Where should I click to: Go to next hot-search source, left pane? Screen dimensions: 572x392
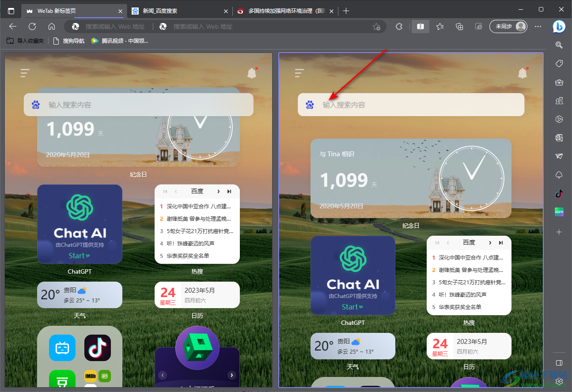point(218,191)
